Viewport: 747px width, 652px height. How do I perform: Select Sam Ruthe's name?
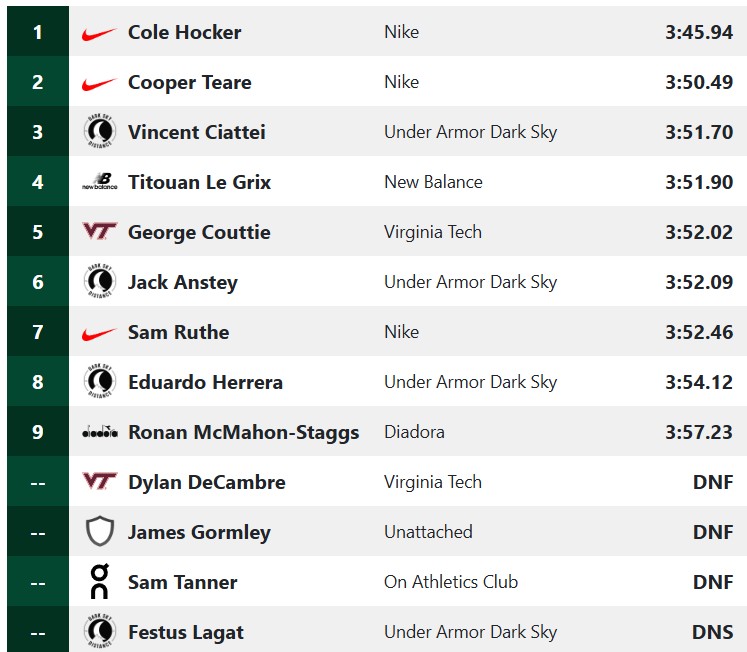(178, 332)
